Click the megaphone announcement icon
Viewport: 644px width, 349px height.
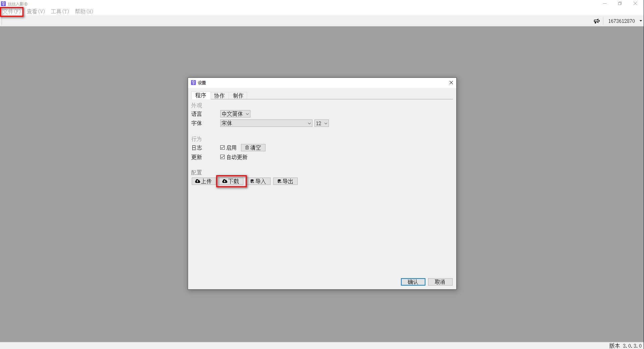pos(597,21)
